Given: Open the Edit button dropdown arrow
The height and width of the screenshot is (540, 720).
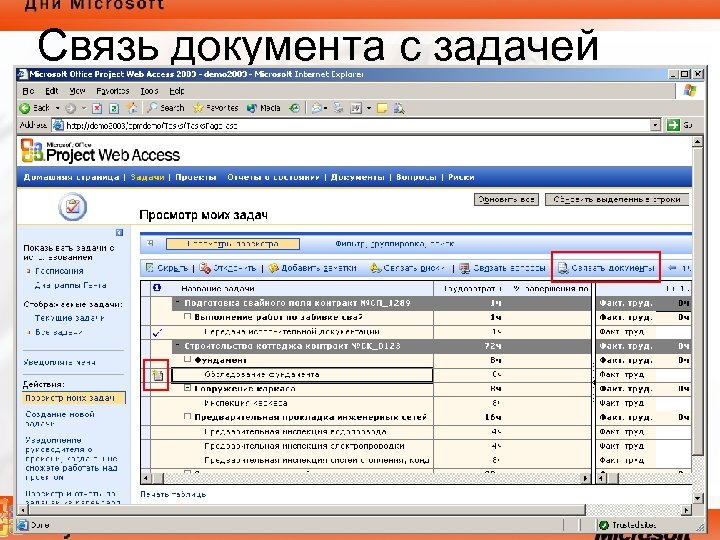Looking at the screenshot, I should [369, 108].
